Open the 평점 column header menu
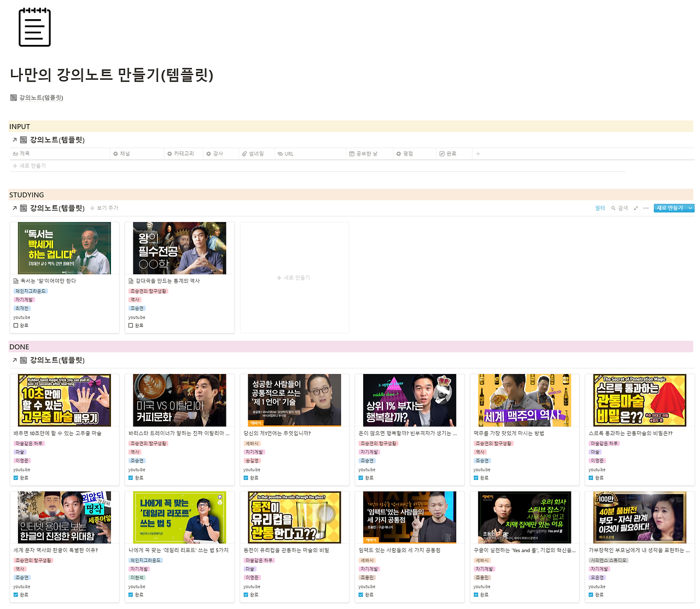This screenshot has height=609, width=700. 415,154
